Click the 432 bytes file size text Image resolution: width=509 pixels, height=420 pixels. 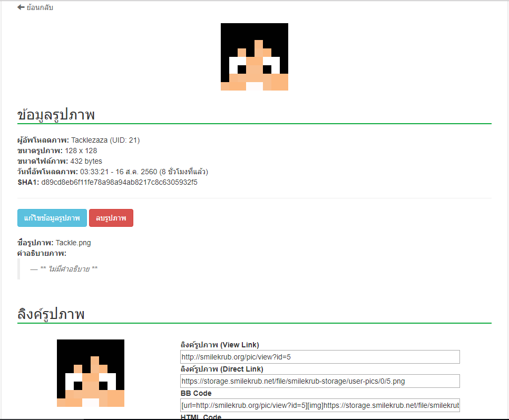point(86,161)
